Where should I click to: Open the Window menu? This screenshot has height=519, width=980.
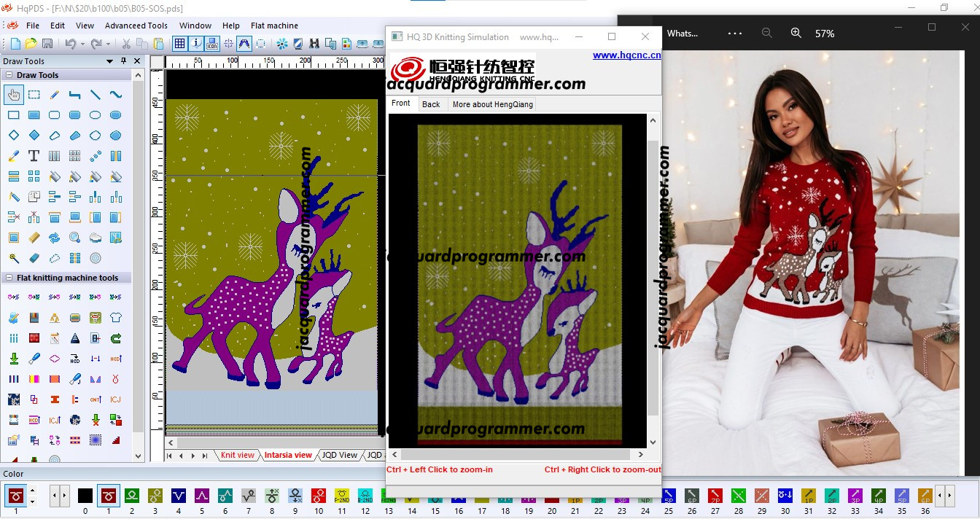point(195,26)
